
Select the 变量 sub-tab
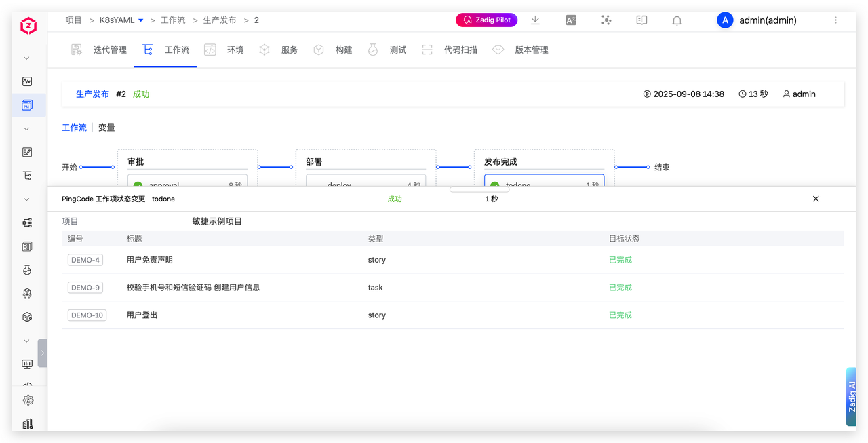(x=106, y=128)
